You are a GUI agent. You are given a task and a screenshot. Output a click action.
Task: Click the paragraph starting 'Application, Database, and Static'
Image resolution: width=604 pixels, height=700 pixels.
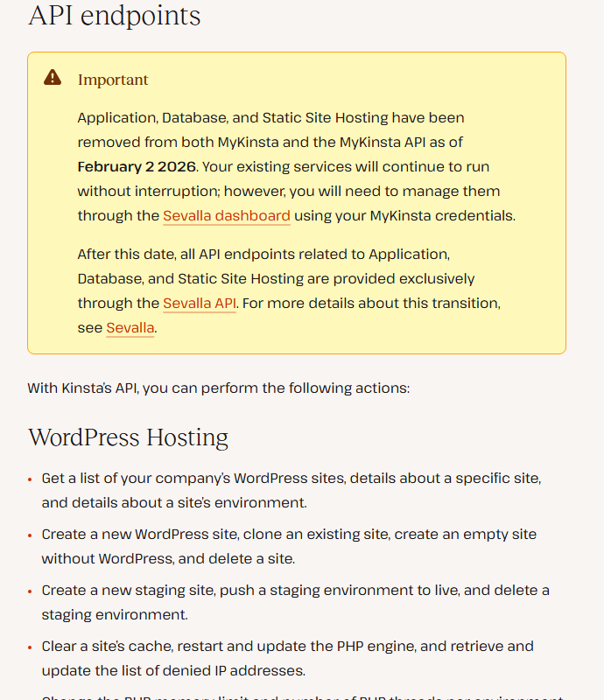point(297,166)
